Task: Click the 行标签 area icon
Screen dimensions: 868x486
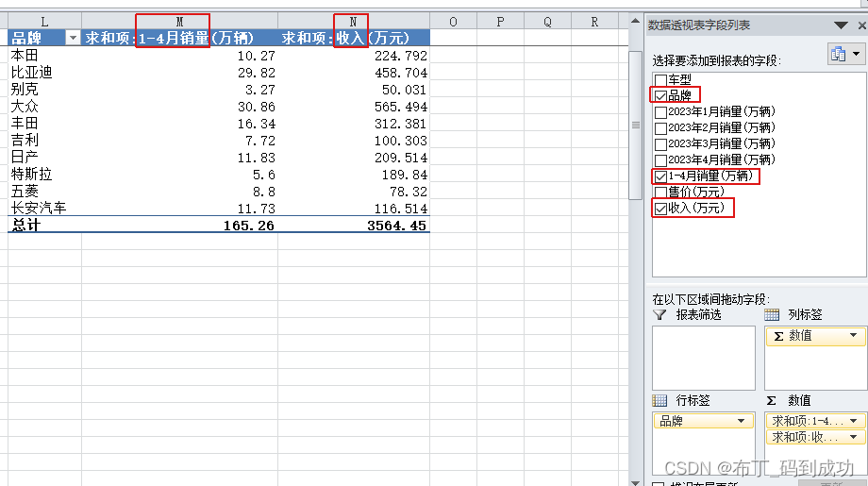Action: [659, 400]
